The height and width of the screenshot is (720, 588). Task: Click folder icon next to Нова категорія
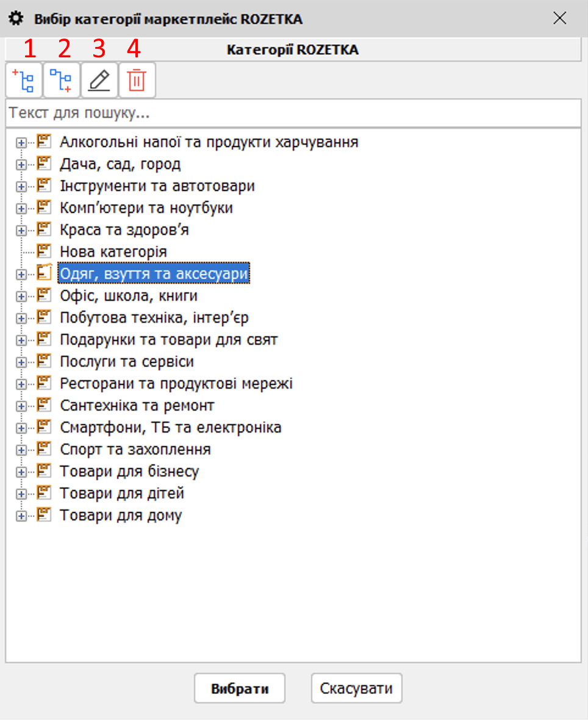pos(44,251)
